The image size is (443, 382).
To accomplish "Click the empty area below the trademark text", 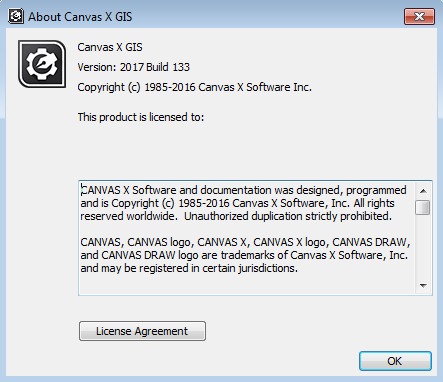I will 247,284.
